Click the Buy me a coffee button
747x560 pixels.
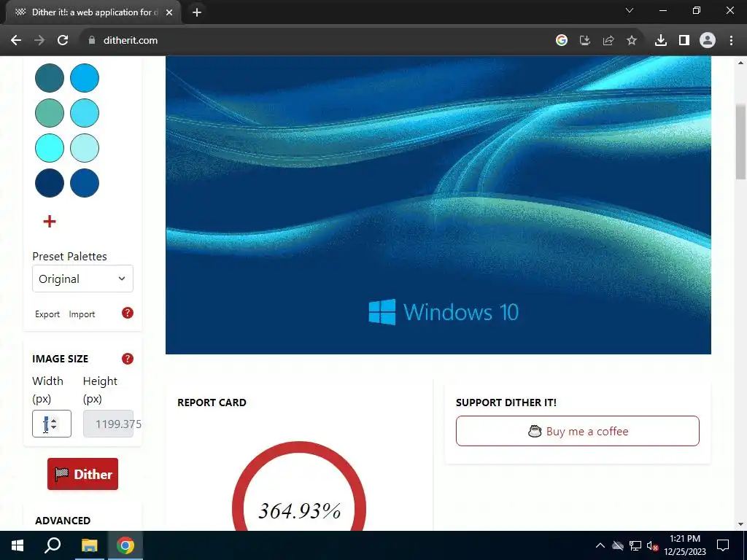578,431
